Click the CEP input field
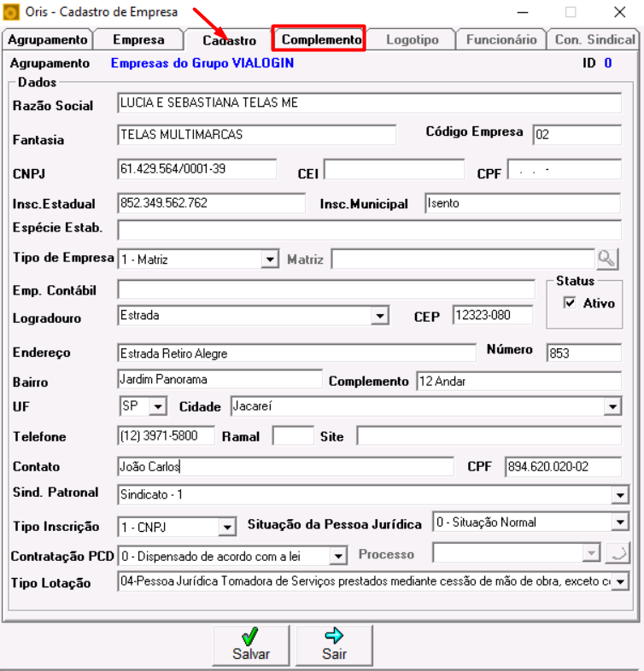The width and height of the screenshot is (644, 671). [x=493, y=315]
